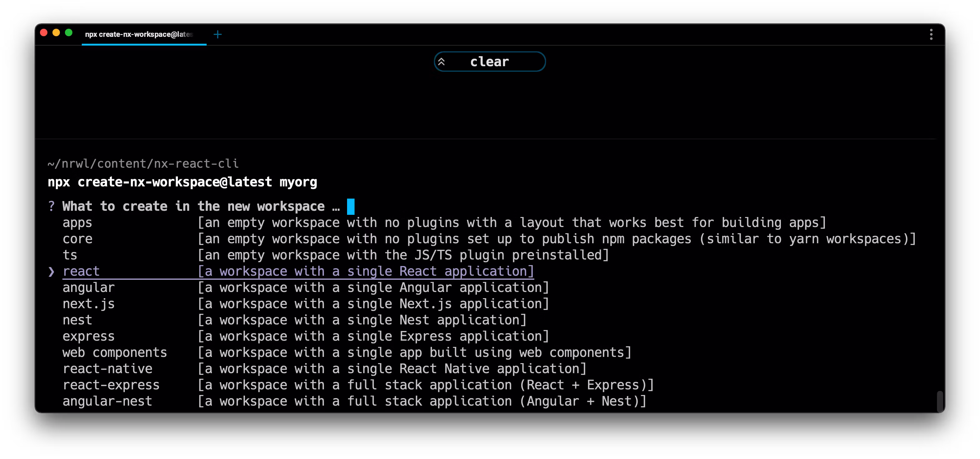Pick the react-native application option
This screenshot has height=459, width=980.
click(107, 369)
